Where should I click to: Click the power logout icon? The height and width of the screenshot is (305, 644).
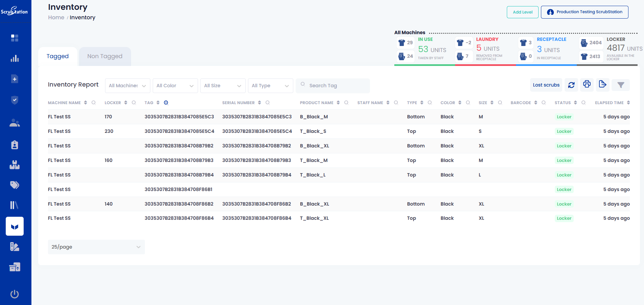coord(15,294)
